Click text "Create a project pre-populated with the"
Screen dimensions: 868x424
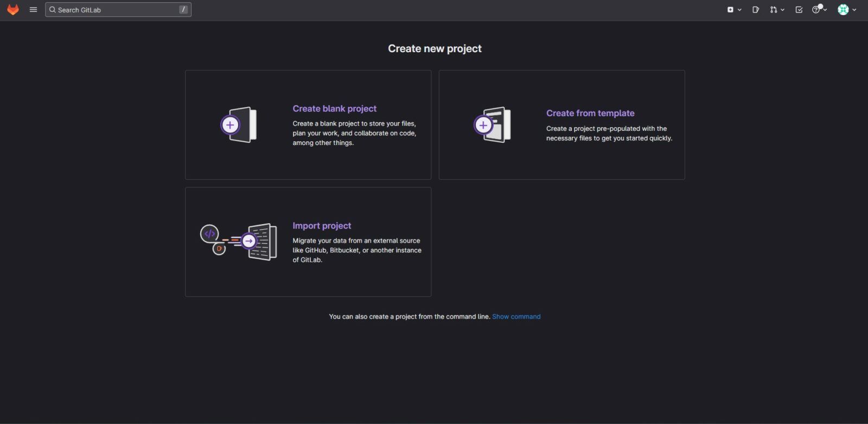(607, 129)
